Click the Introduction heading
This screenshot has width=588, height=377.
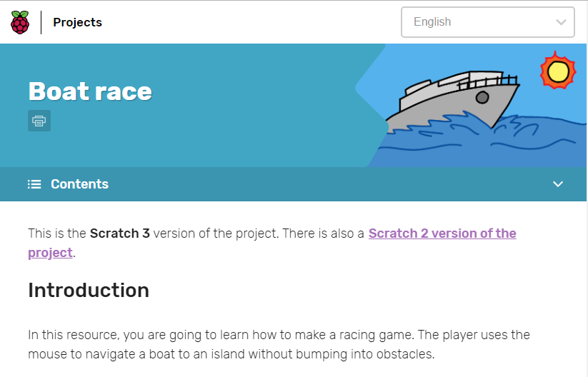pyautogui.click(x=89, y=291)
